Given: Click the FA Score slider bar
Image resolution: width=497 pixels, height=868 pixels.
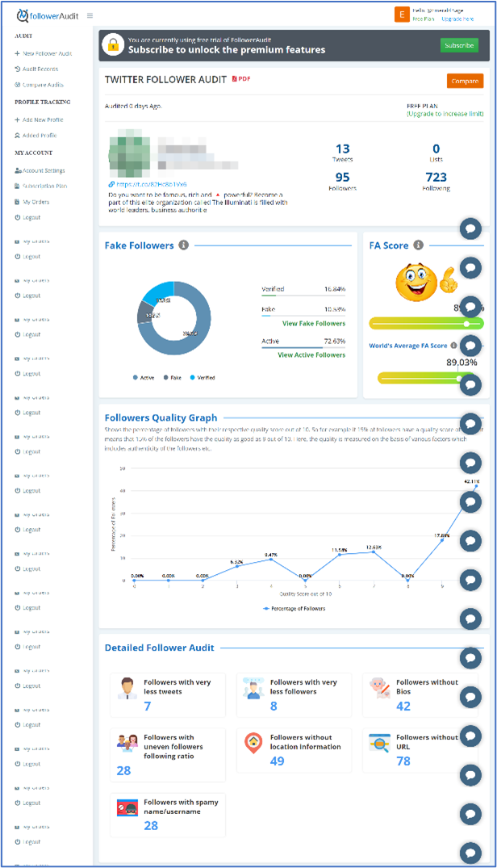Looking at the screenshot, I should (x=426, y=323).
